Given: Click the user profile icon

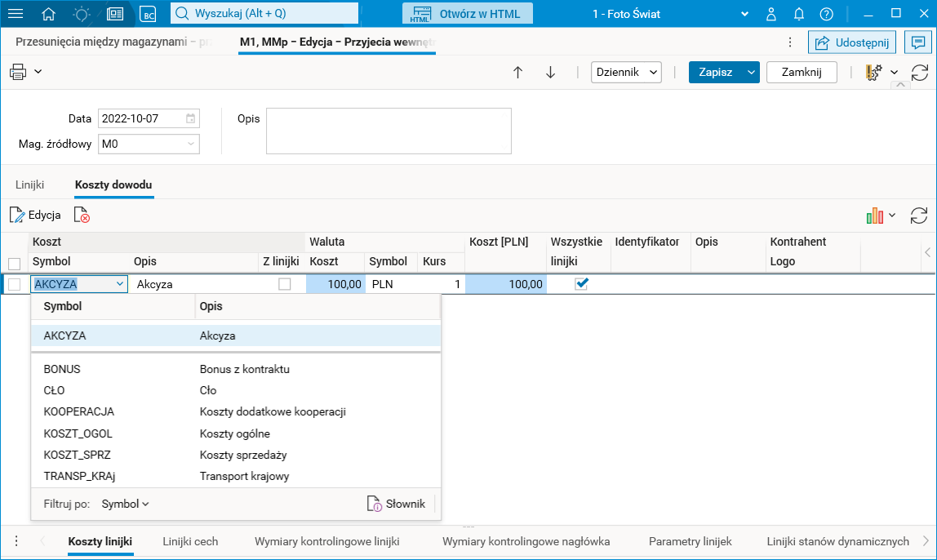Looking at the screenshot, I should [770, 14].
